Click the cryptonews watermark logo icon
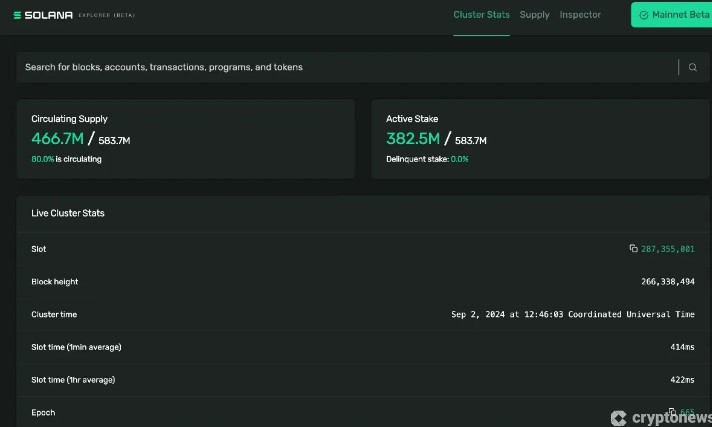Image resolution: width=712 pixels, height=427 pixels. coord(618,418)
